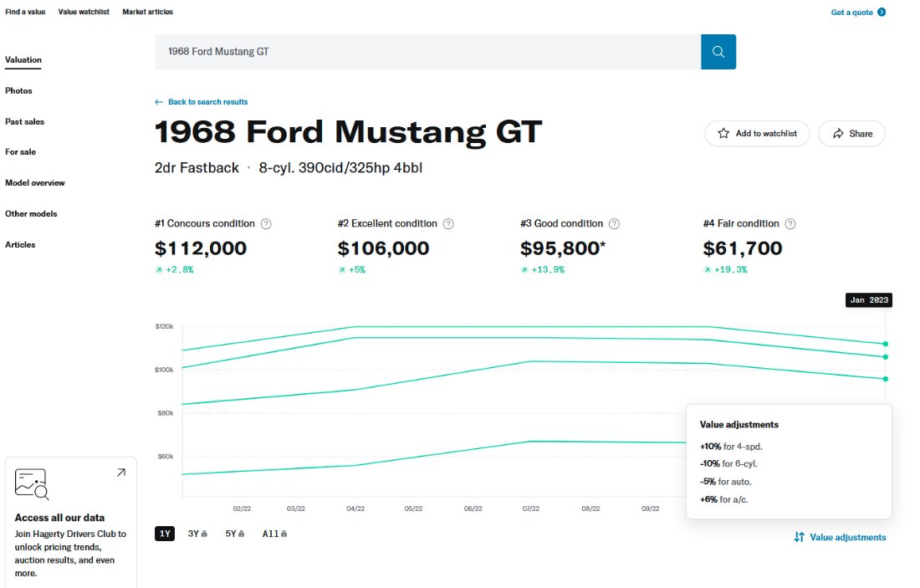Image resolution: width=920 pixels, height=588 pixels.
Task: Click the vehicle search input field
Action: click(x=427, y=52)
